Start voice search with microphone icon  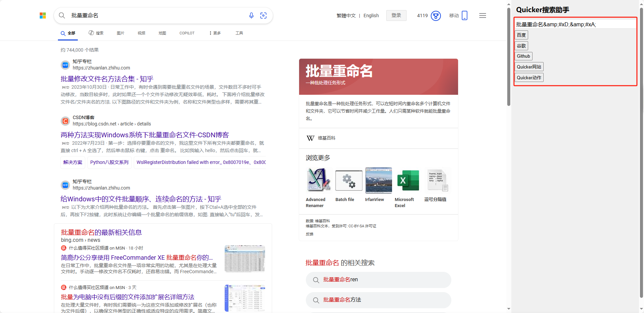[x=251, y=16]
